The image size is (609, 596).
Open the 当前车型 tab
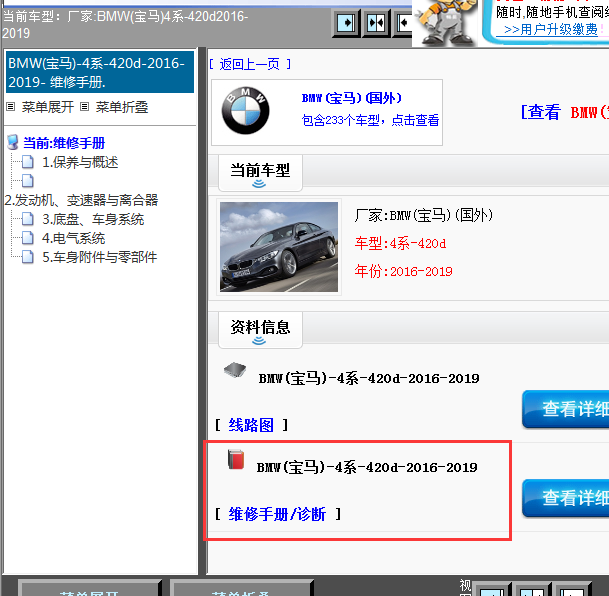coord(260,173)
